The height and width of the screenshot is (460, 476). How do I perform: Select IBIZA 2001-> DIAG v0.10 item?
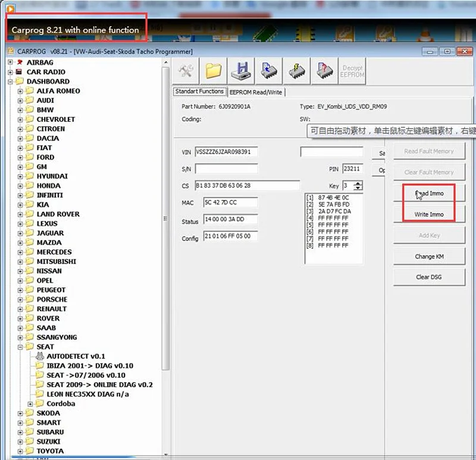pos(90,365)
